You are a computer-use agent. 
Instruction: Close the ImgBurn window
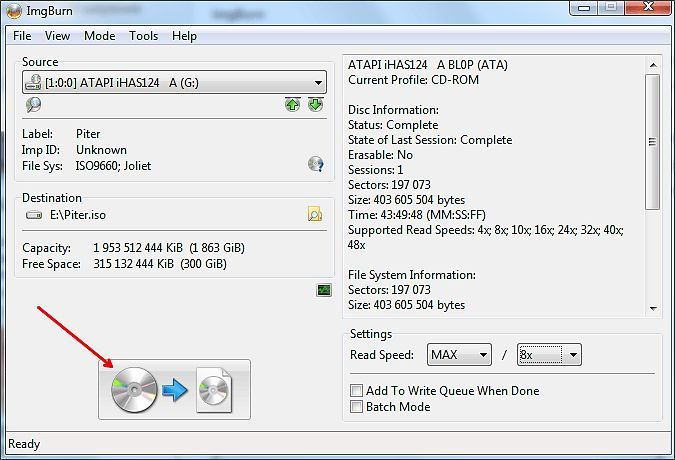(x=648, y=7)
